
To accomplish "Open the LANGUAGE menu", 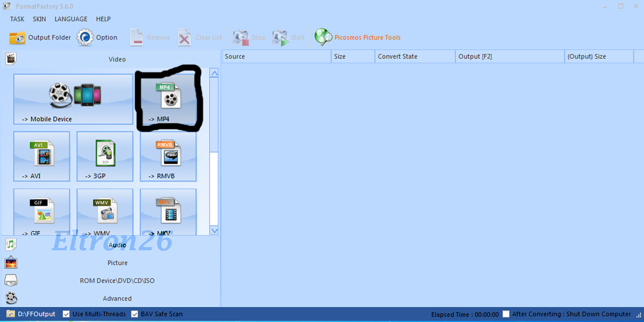I will tap(71, 19).
